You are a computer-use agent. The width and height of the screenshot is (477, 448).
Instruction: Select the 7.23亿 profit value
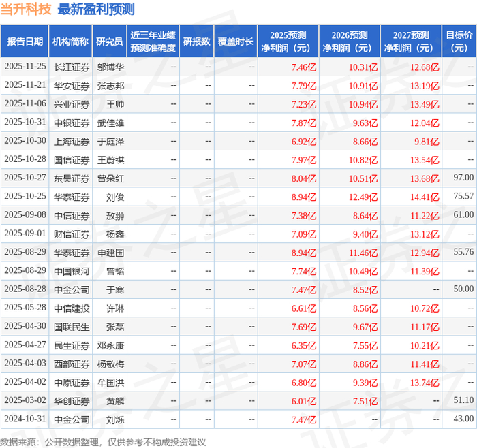[304, 104]
